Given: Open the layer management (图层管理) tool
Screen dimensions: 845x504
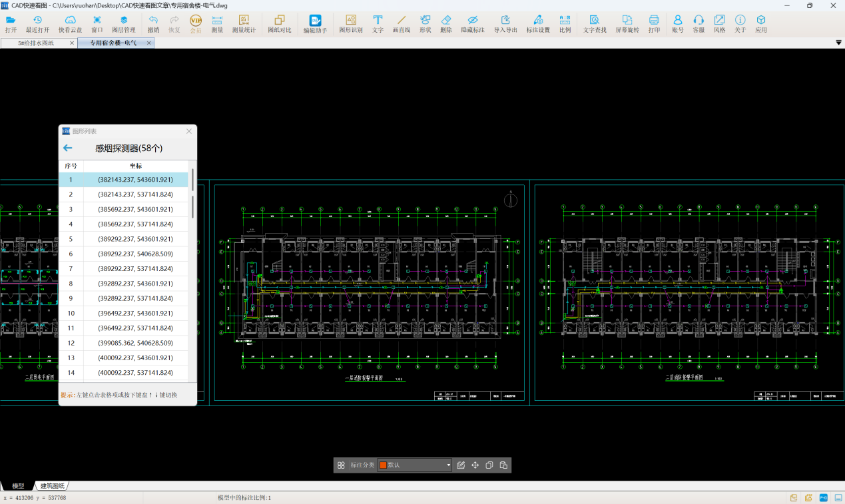Looking at the screenshot, I should tap(123, 24).
